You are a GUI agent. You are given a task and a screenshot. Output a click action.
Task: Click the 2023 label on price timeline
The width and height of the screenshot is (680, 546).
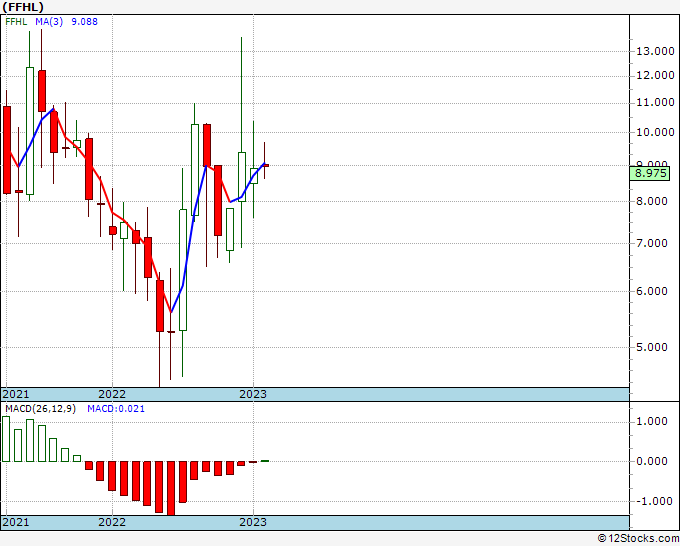pos(253,394)
